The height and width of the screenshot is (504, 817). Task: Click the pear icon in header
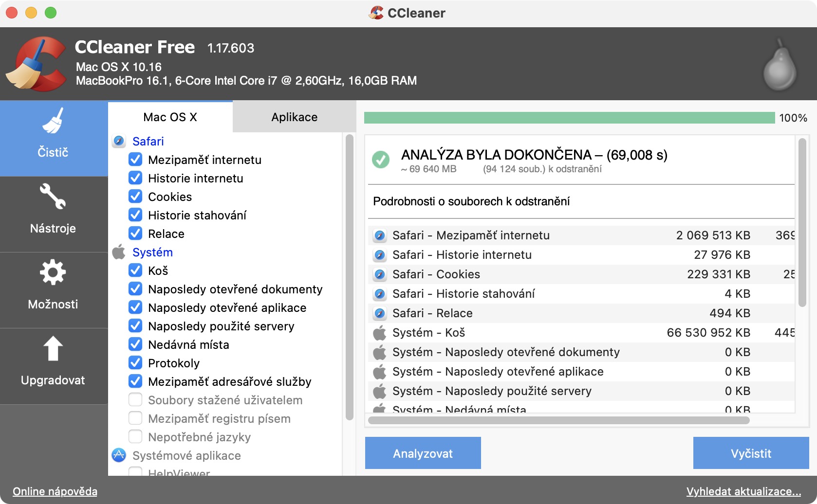click(780, 65)
